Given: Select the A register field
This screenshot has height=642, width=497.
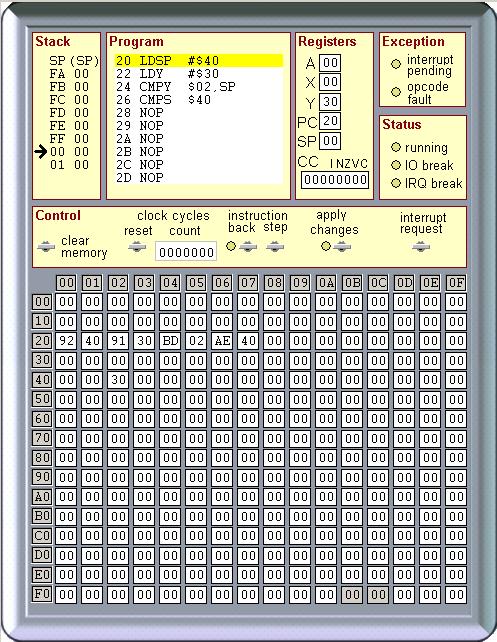Looking at the screenshot, I should 330,63.
